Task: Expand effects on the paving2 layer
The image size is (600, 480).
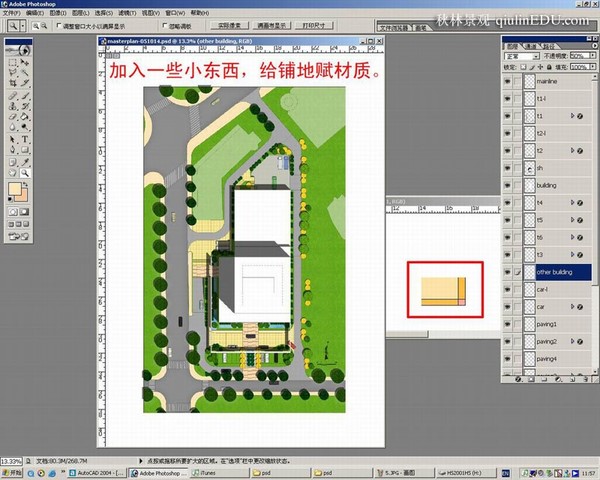Action: [572, 341]
